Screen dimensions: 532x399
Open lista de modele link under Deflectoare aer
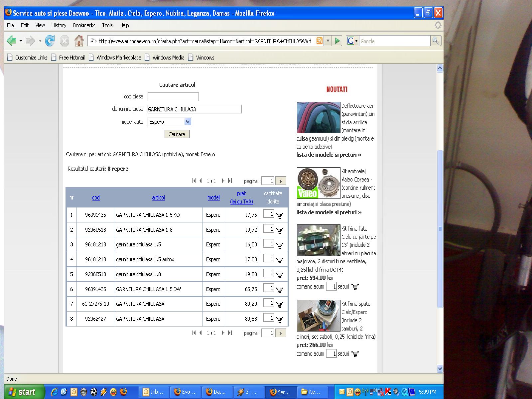329,155
